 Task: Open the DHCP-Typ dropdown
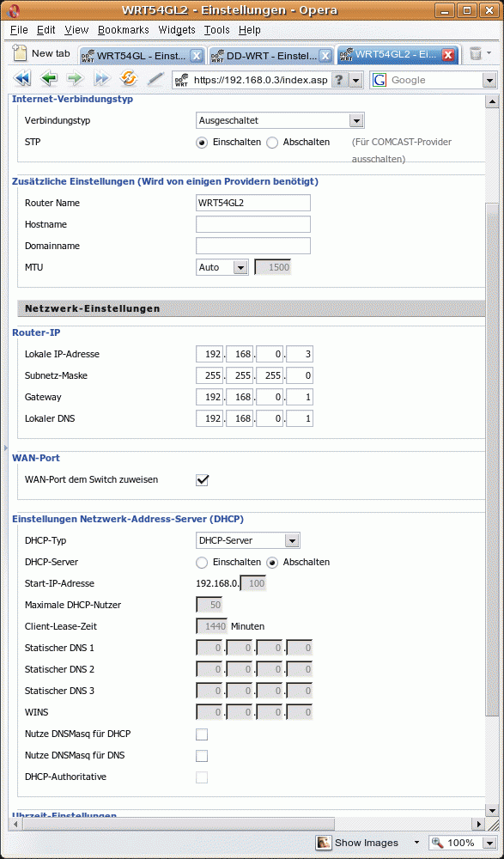coord(248,540)
